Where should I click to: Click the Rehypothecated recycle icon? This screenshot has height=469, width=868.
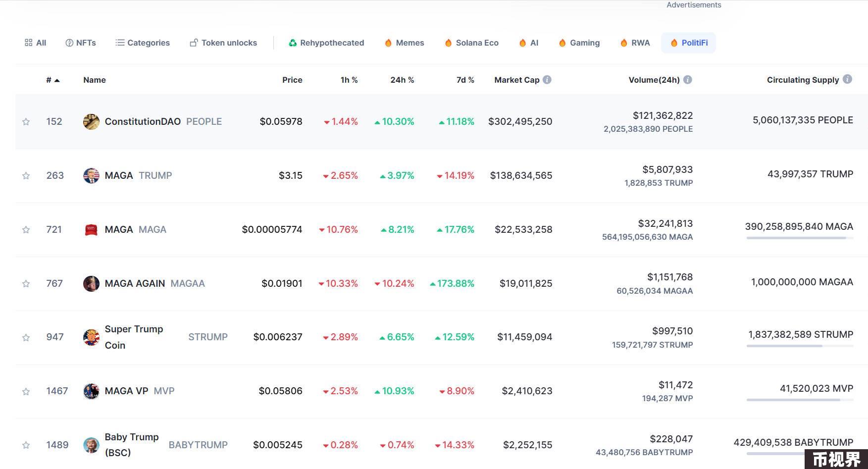(x=293, y=43)
